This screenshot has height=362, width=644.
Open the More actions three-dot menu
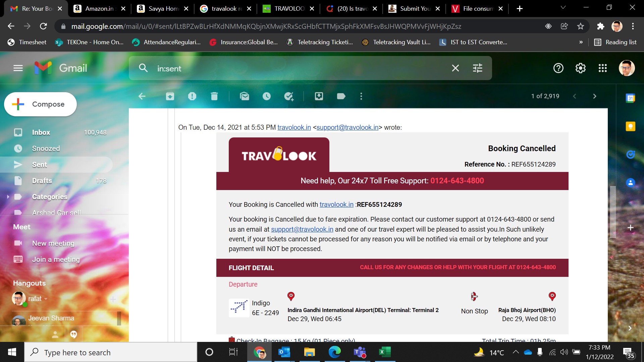pyautogui.click(x=361, y=97)
